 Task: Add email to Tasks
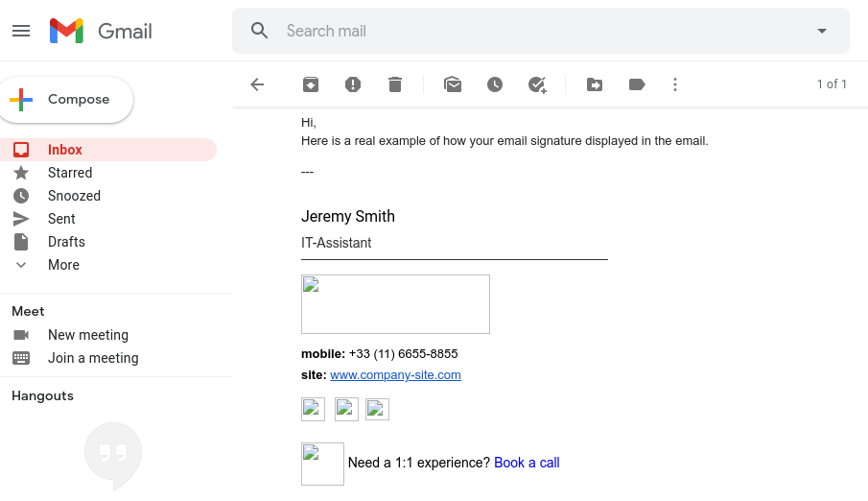[537, 84]
